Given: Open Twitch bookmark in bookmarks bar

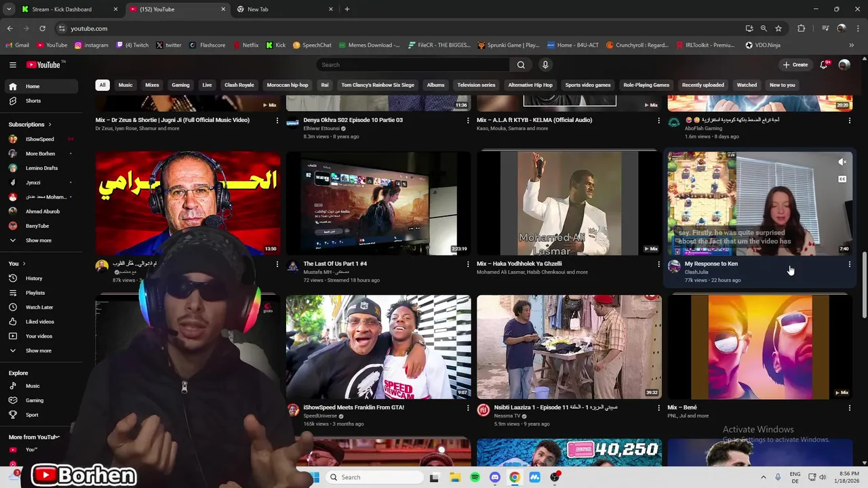Looking at the screenshot, I should (x=132, y=45).
